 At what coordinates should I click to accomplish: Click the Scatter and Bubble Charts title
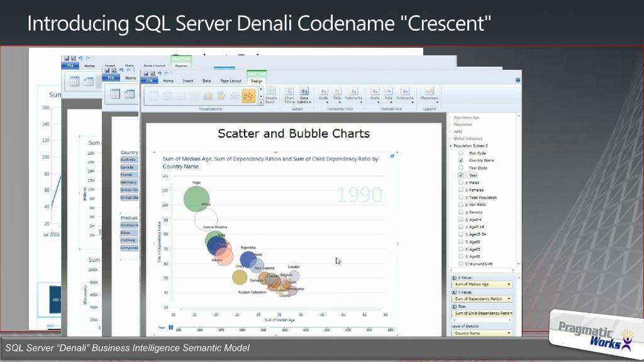(x=294, y=133)
